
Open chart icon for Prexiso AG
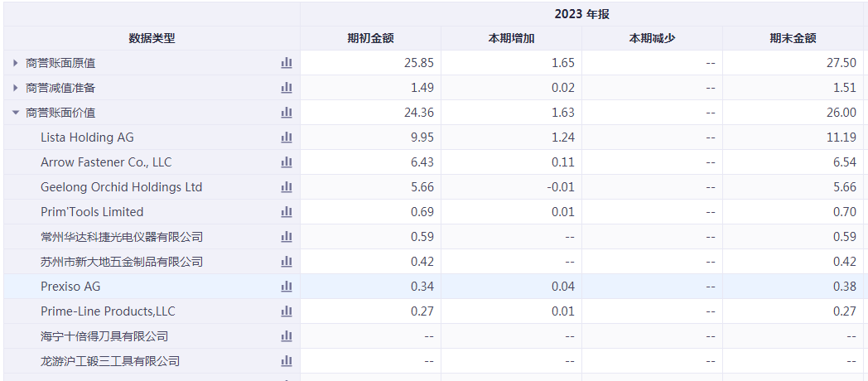tap(287, 287)
